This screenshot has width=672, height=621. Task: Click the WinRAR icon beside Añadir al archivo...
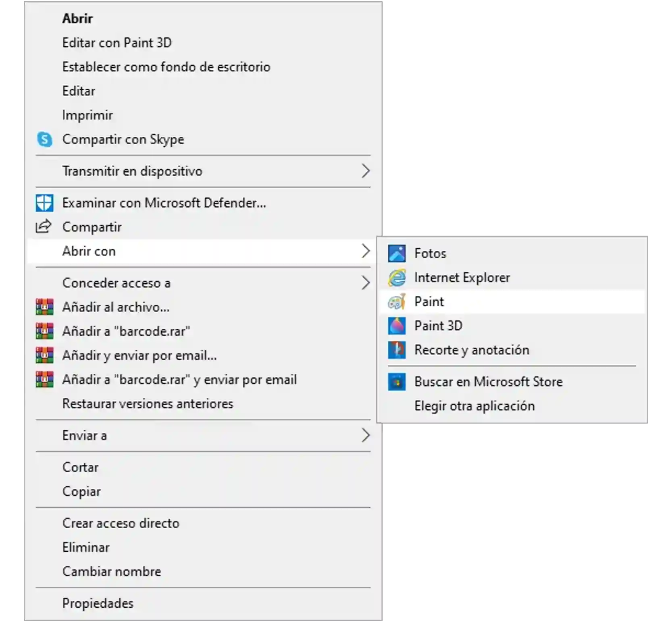coord(44,307)
